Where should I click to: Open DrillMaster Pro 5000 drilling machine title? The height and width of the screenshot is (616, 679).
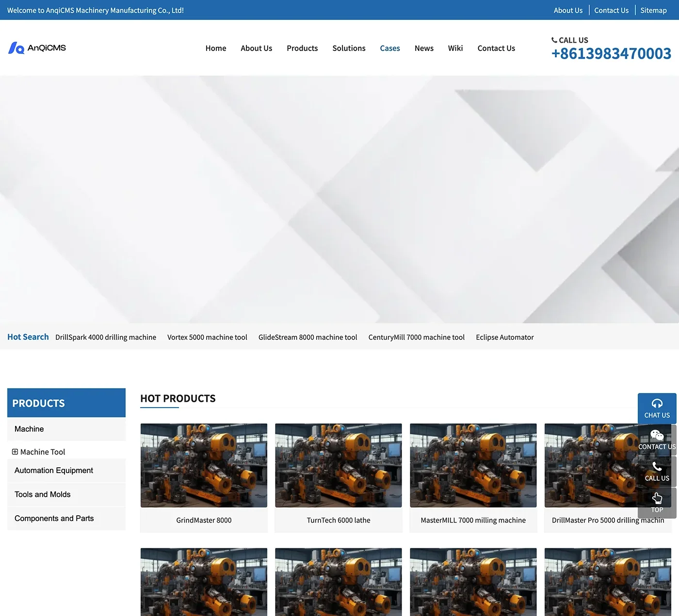[x=608, y=520]
